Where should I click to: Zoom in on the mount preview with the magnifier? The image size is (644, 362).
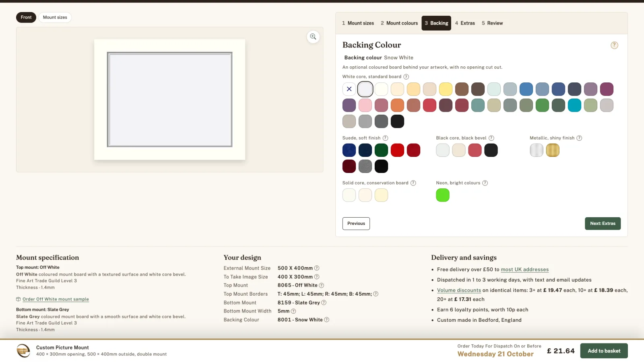[x=313, y=37]
